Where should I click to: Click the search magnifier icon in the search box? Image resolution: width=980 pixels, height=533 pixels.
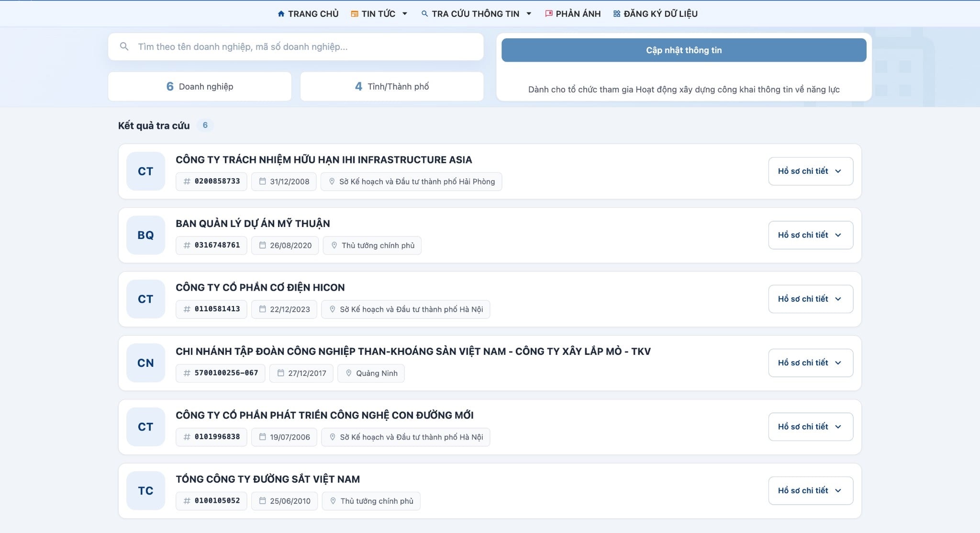[x=124, y=46]
